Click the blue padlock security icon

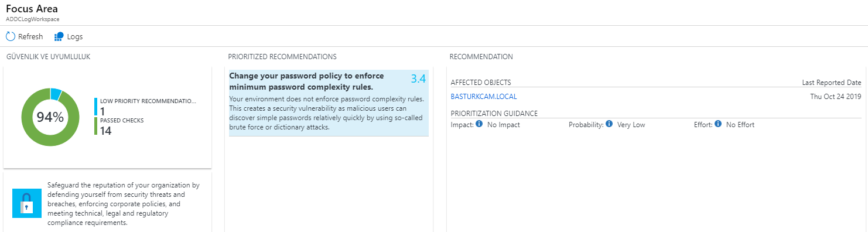click(x=27, y=203)
